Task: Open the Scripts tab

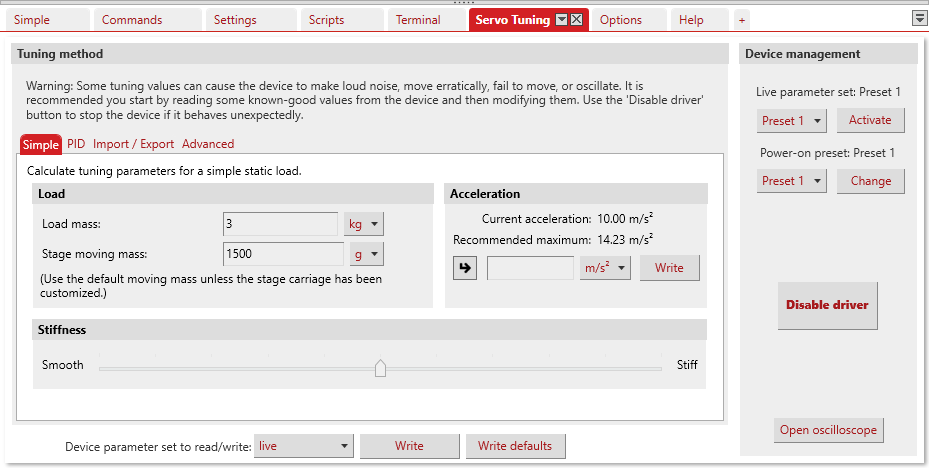Action: pyautogui.click(x=342, y=20)
